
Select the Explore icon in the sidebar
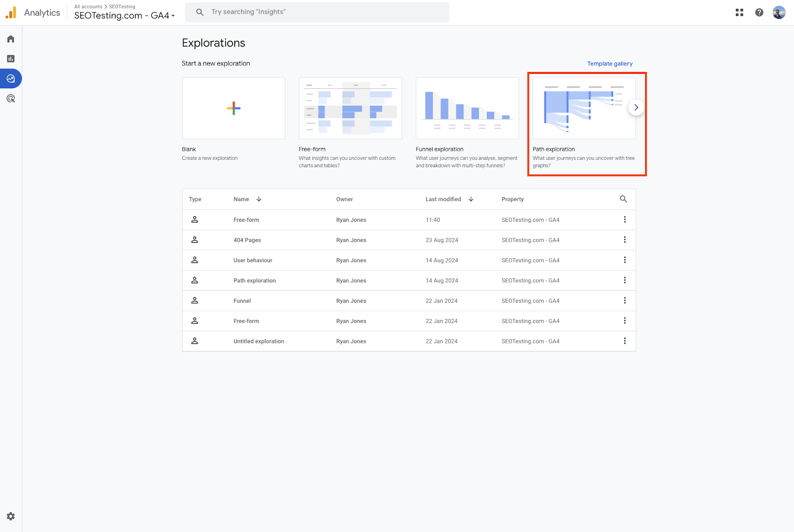click(x=10, y=78)
